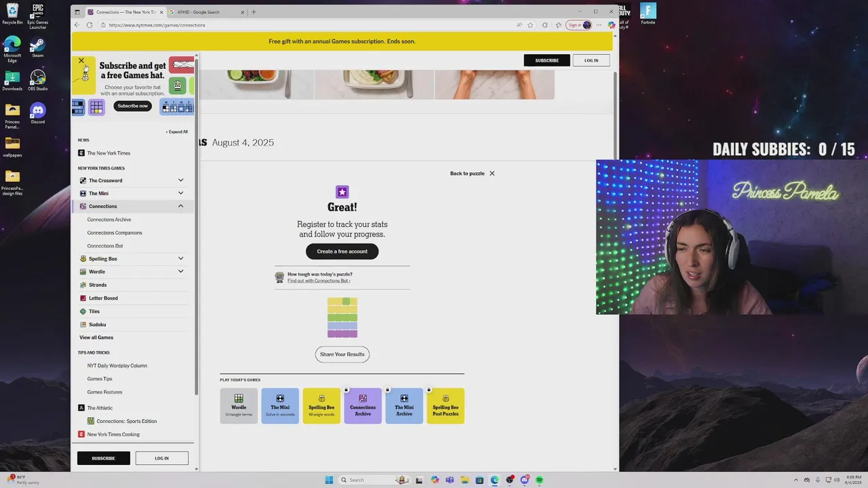Open Discord desktop shortcut
Image resolution: width=868 pixels, height=488 pixels.
point(38,113)
